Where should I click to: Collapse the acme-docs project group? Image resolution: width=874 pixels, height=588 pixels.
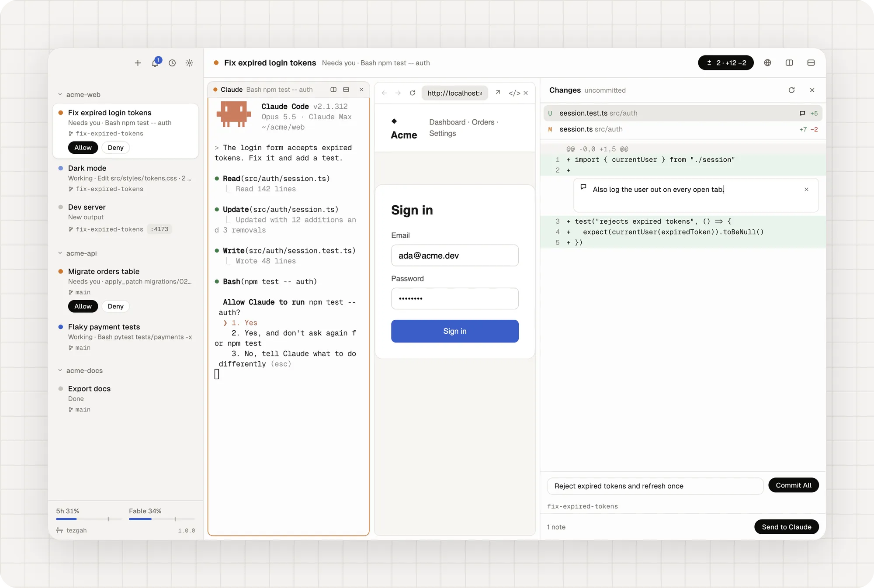(60, 370)
